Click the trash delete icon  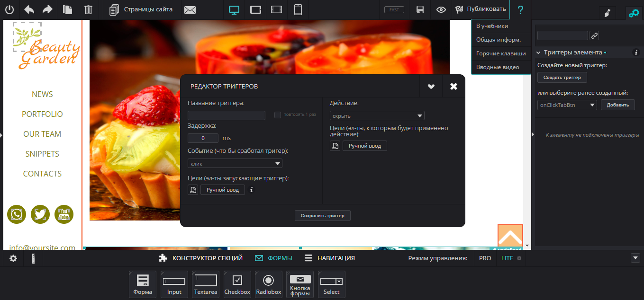[x=88, y=9]
